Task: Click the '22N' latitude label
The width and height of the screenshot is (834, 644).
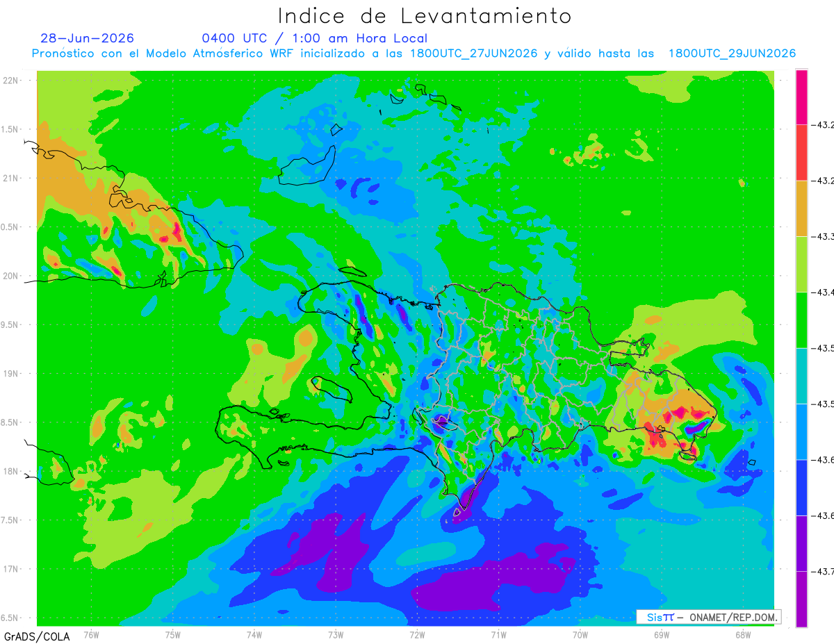Action: [x=12, y=81]
